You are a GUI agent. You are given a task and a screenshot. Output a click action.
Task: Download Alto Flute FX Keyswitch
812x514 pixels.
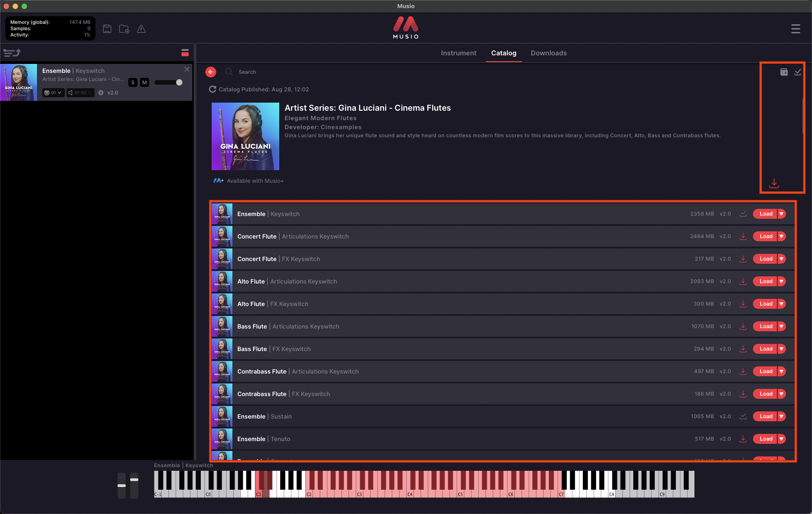(743, 304)
